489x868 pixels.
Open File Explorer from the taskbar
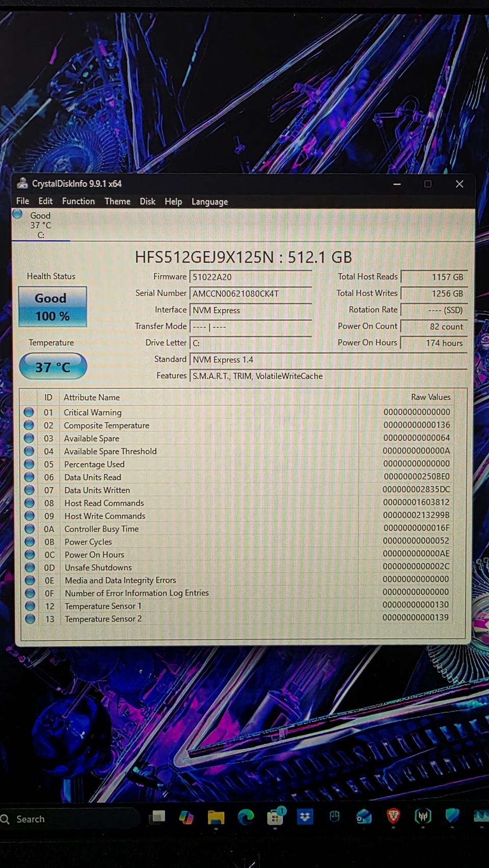[x=216, y=818]
